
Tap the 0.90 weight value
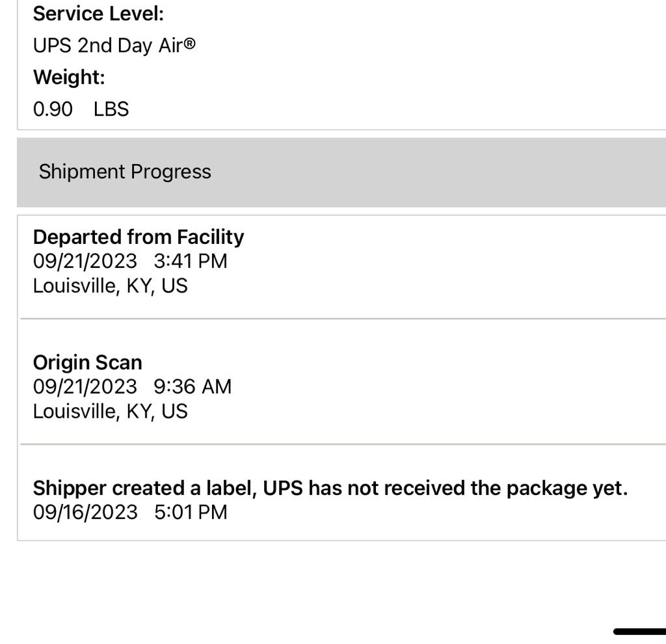tap(53, 109)
